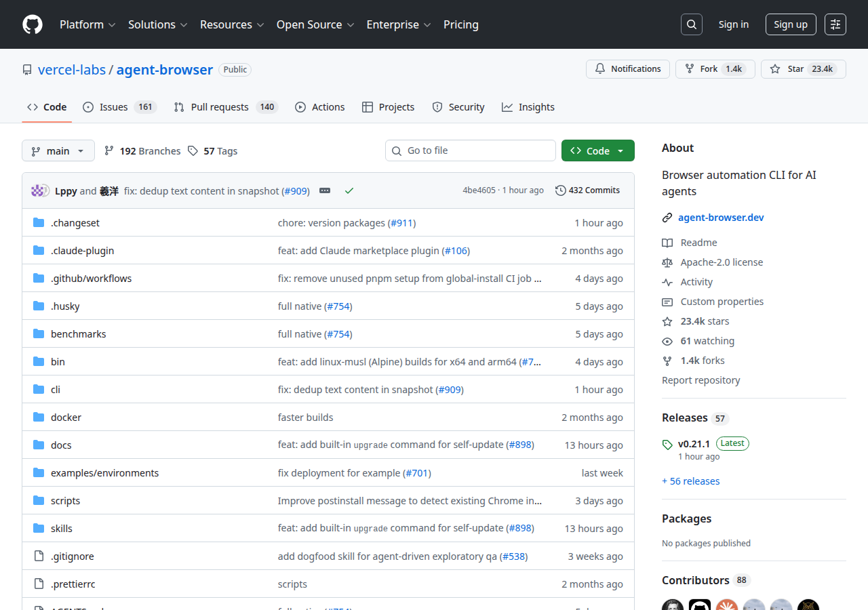The width and height of the screenshot is (868, 610).
Task: Open the header search icon
Action: point(691,24)
